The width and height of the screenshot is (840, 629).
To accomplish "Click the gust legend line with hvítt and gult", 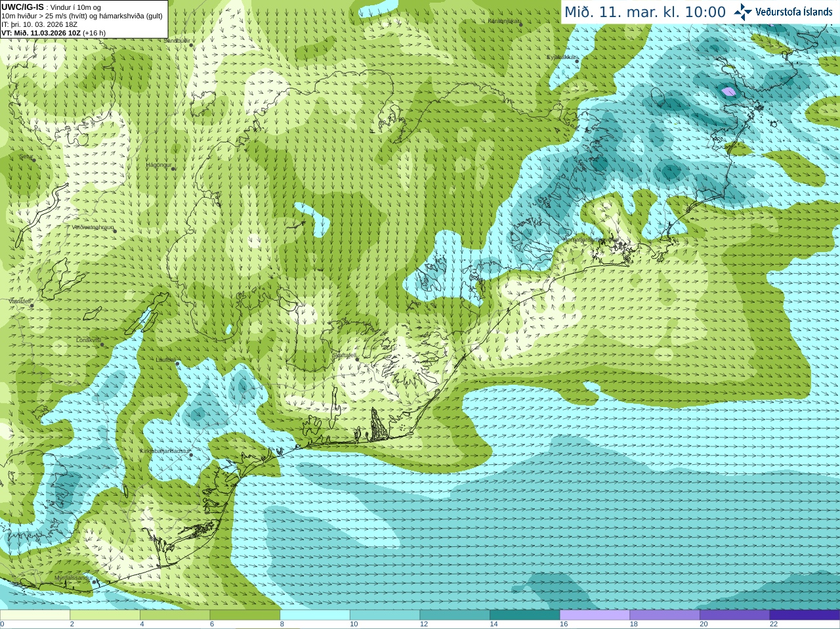I will (82, 16).
